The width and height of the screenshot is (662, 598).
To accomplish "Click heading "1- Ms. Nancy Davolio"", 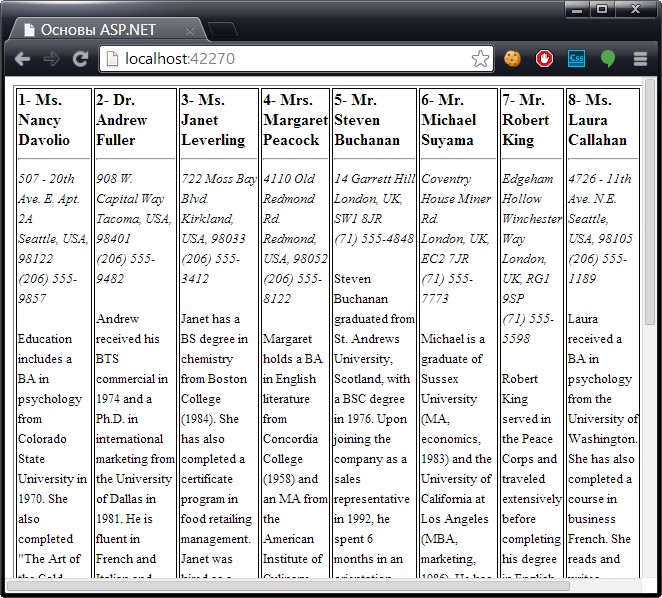I will pos(44,120).
